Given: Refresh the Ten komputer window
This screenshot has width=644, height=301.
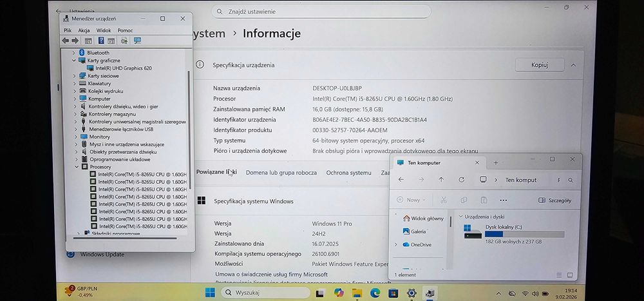Looking at the screenshot, I should 461,180.
